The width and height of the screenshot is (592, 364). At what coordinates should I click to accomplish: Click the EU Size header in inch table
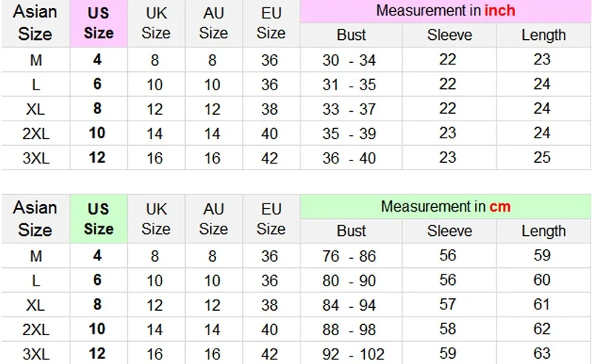tap(271, 24)
